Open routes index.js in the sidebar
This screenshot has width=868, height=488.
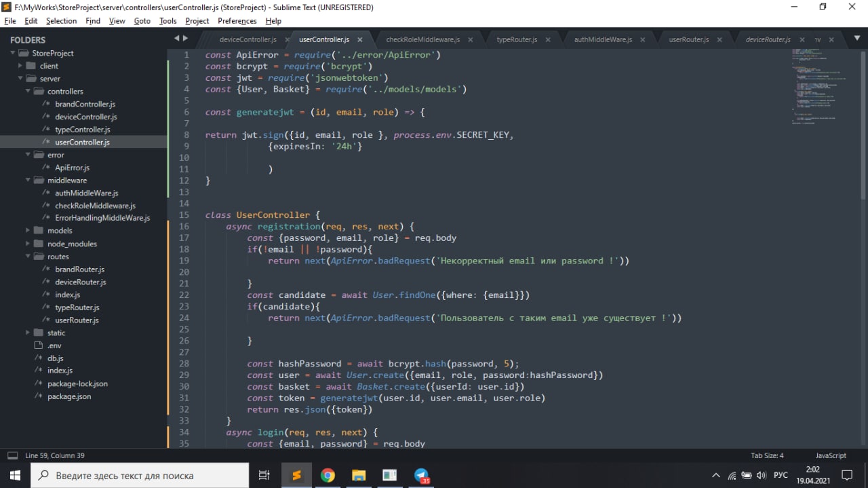pos(67,295)
